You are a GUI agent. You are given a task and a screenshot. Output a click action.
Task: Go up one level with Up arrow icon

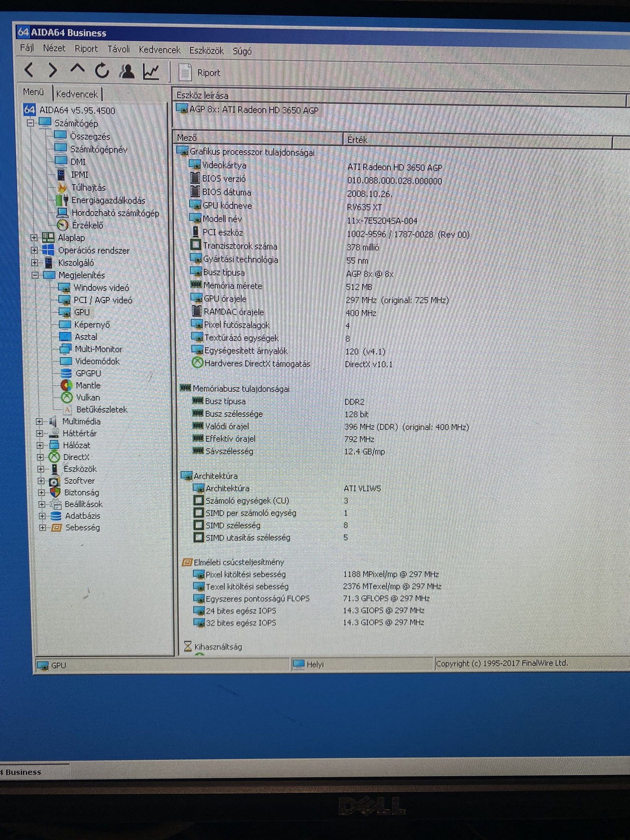[x=77, y=69]
